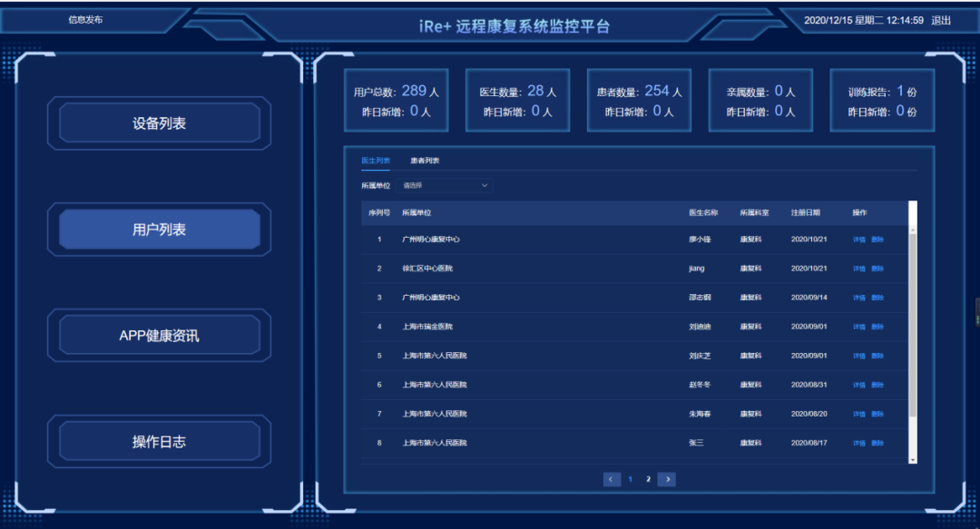Click 退出 to log out
Image resolution: width=980 pixels, height=529 pixels.
941,20
